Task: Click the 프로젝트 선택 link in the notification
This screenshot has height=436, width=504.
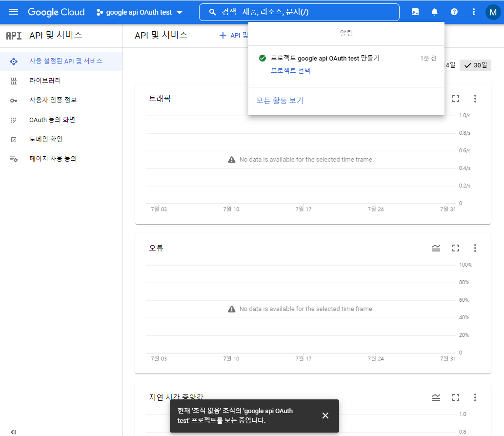Action: coord(291,70)
